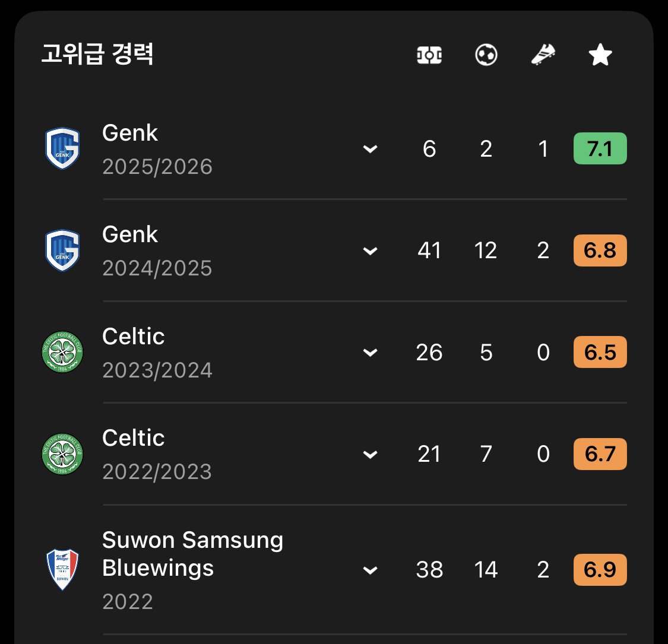Expand Celtic 2022/2023 row chevron
This screenshot has height=644, width=668.
(370, 454)
